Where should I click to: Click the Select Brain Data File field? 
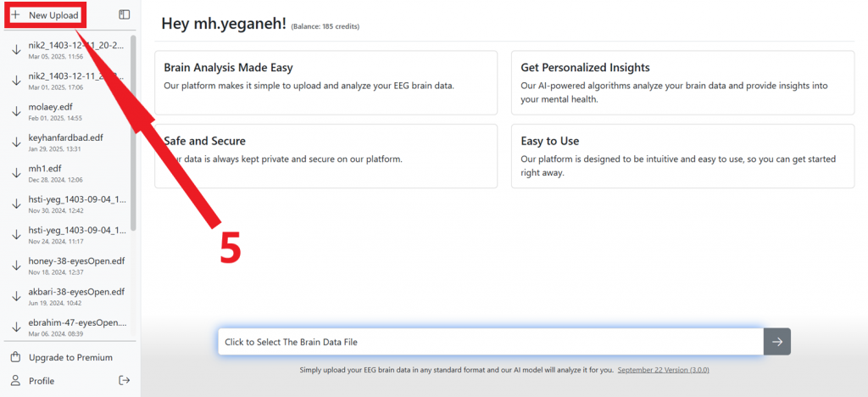pos(490,342)
